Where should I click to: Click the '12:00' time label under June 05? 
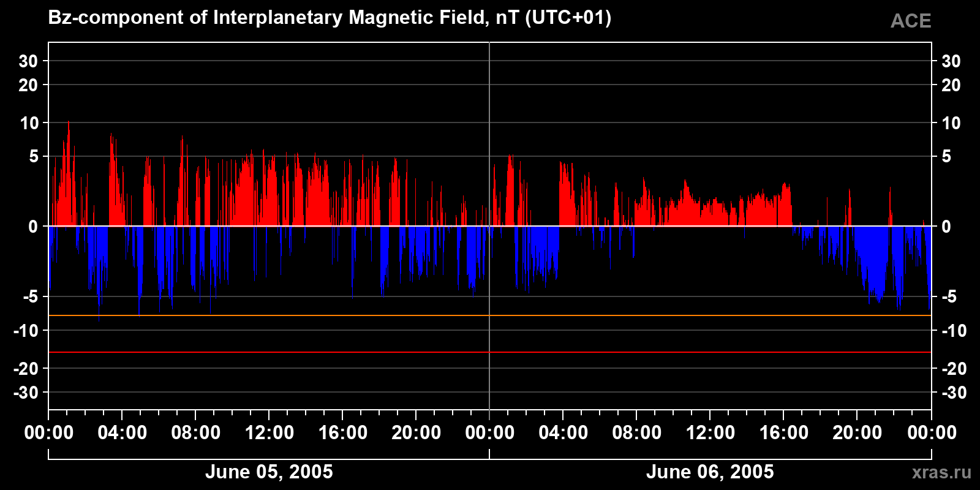click(x=269, y=433)
